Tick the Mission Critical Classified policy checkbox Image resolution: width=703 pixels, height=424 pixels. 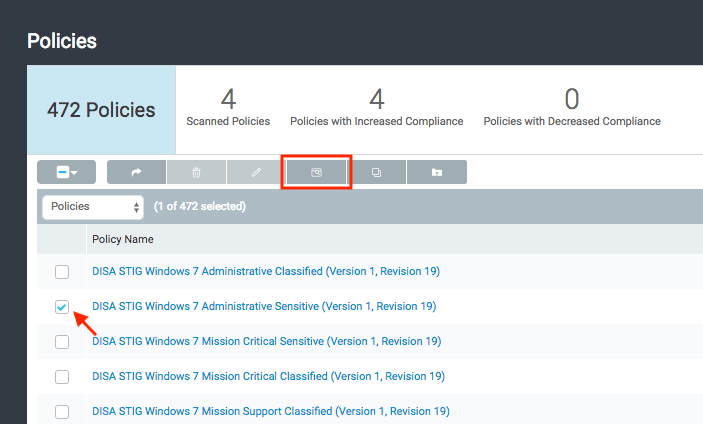tap(62, 377)
